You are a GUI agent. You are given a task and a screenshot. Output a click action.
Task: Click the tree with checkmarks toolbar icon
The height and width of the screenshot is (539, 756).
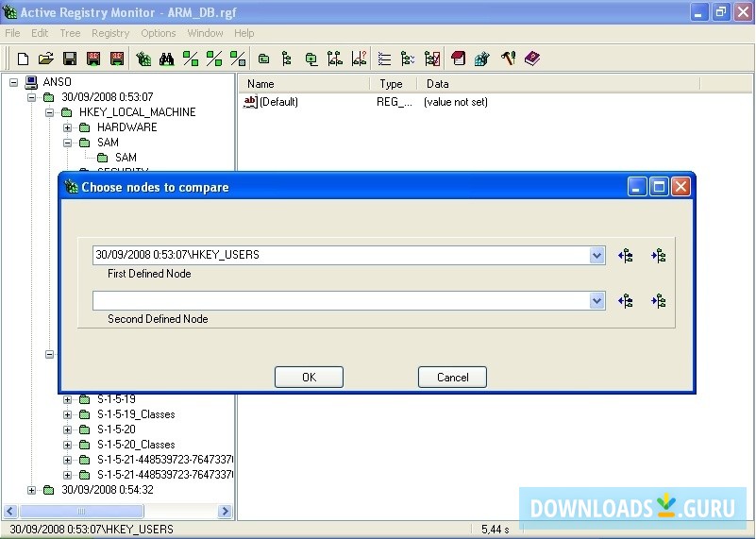pyautogui.click(x=408, y=59)
